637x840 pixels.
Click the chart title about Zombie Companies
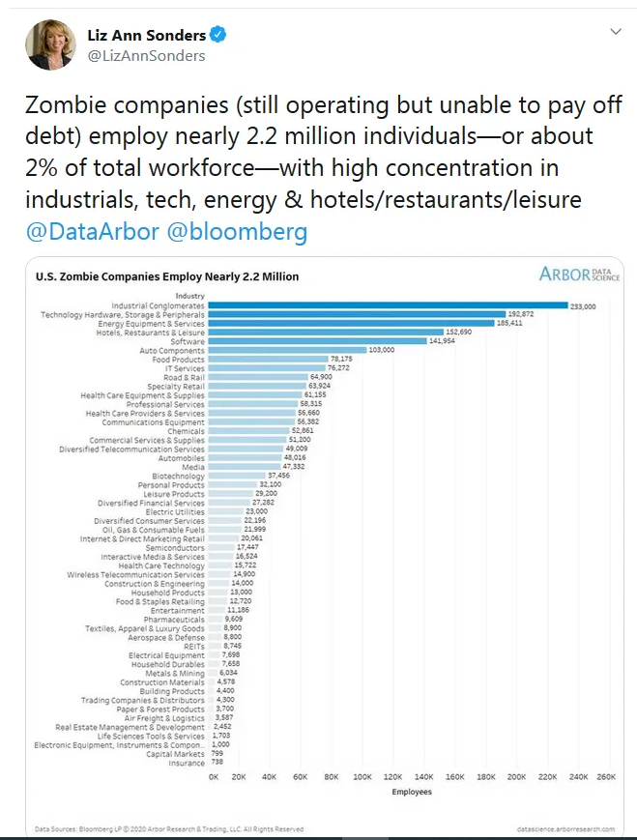click(166, 276)
